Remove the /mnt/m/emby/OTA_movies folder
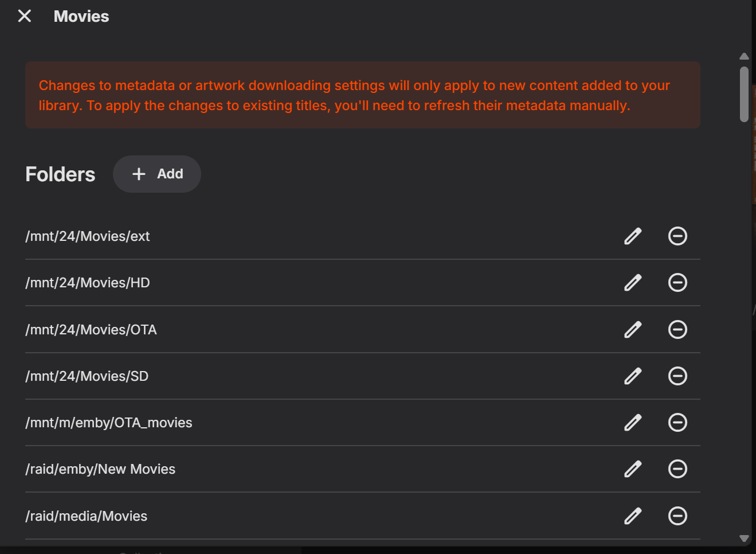This screenshot has height=554, width=756. coord(677,423)
